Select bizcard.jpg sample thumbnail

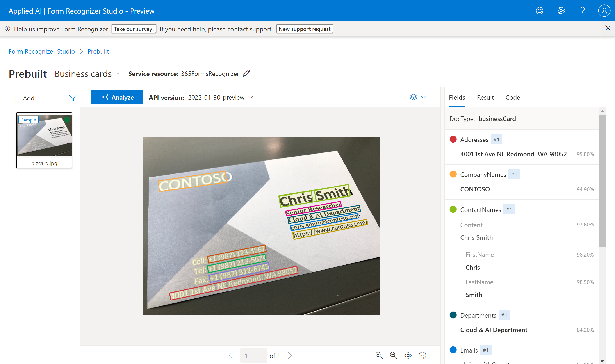click(x=44, y=140)
